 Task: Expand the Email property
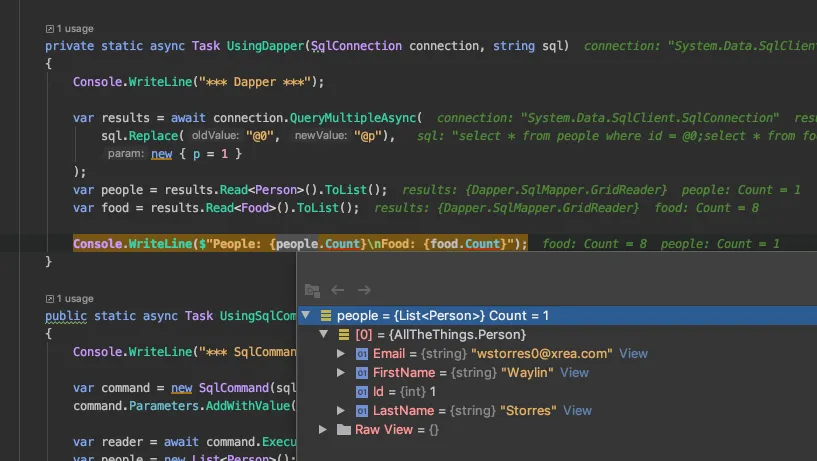[341, 353]
